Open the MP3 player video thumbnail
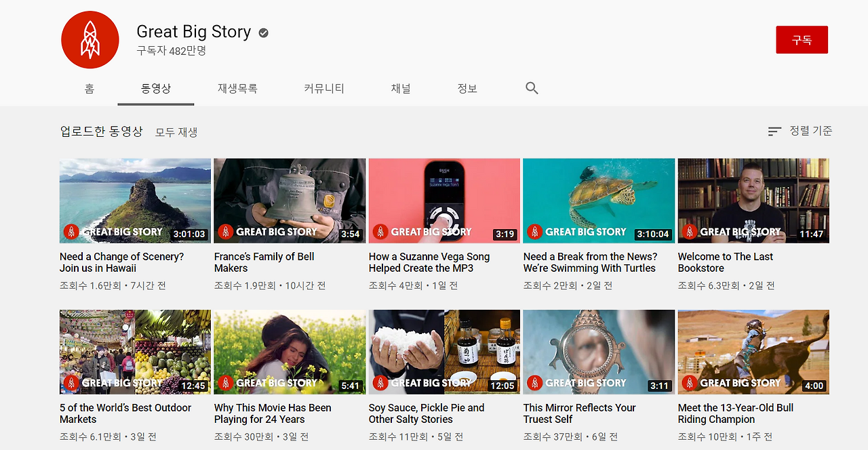868x450 pixels. [444, 201]
